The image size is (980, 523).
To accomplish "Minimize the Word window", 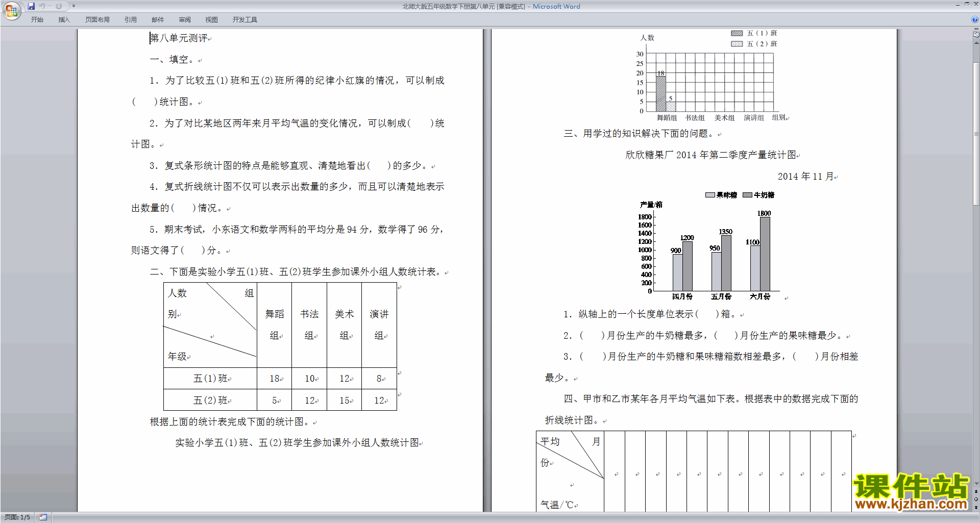I will point(958,5).
